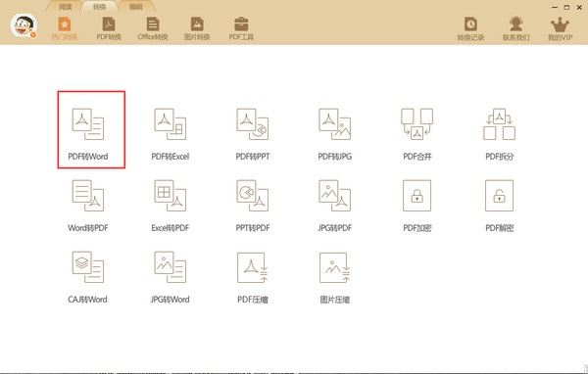
Task: Open the JPG转PDF converter
Action: pyautogui.click(x=335, y=206)
